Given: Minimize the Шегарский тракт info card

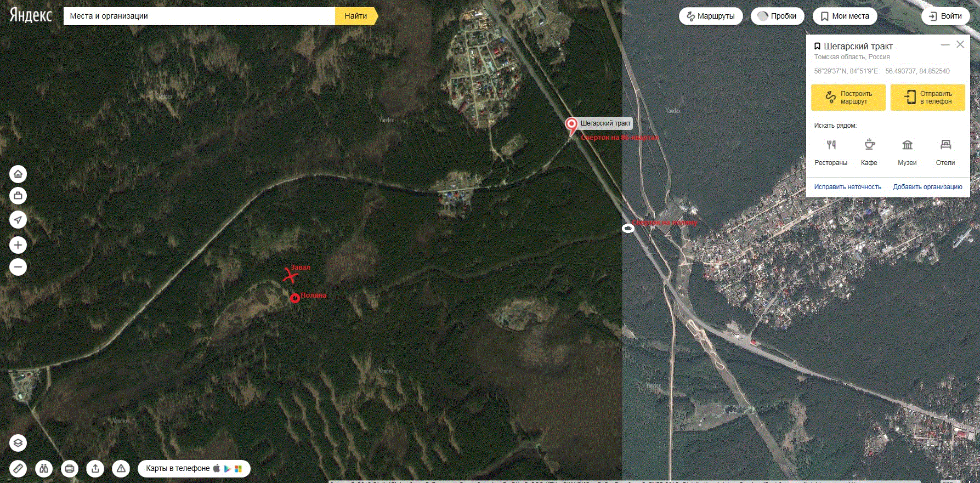Looking at the screenshot, I should tap(945, 45).
